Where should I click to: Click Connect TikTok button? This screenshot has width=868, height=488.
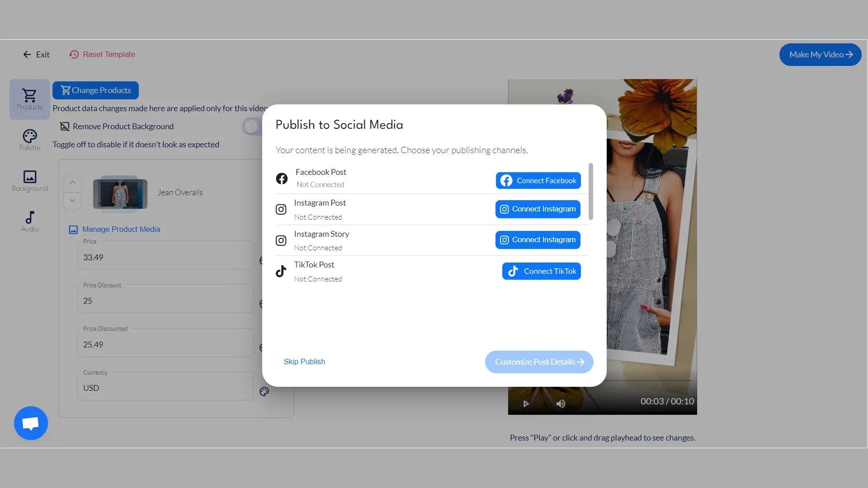(x=541, y=271)
